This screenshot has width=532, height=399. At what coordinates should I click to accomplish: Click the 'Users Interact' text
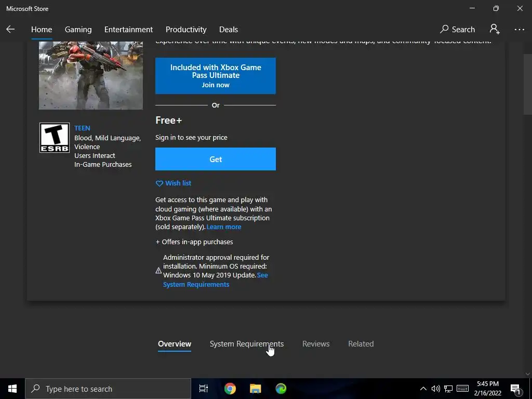click(x=95, y=156)
